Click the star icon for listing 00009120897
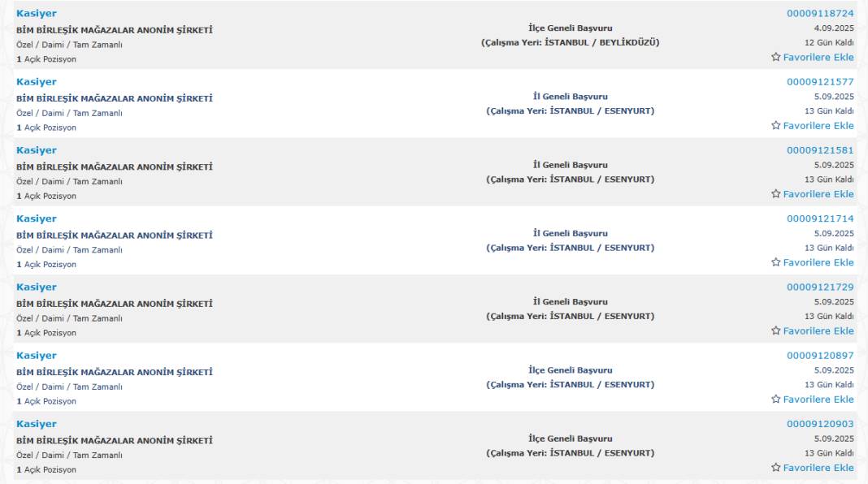The image size is (868, 484). coord(775,399)
